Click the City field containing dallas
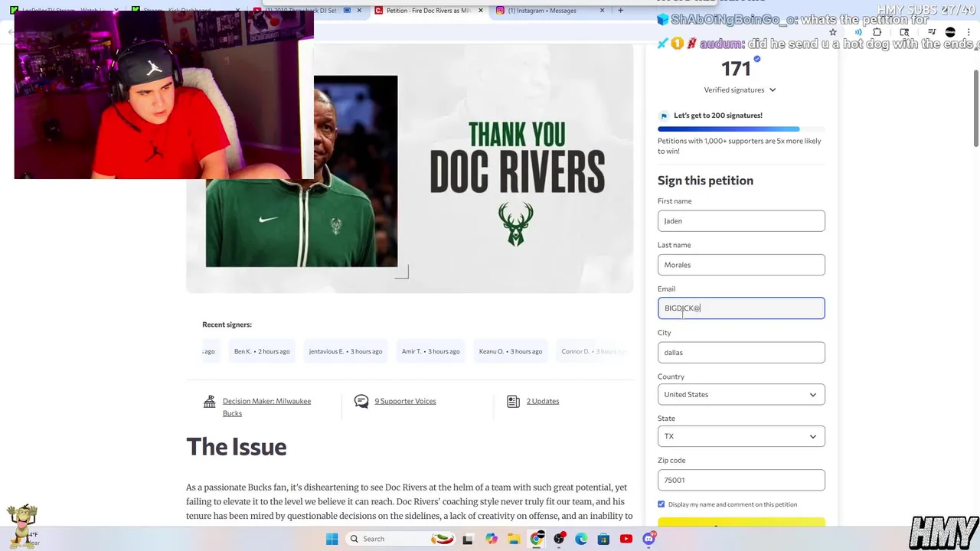The width and height of the screenshot is (980, 551). [x=741, y=352]
